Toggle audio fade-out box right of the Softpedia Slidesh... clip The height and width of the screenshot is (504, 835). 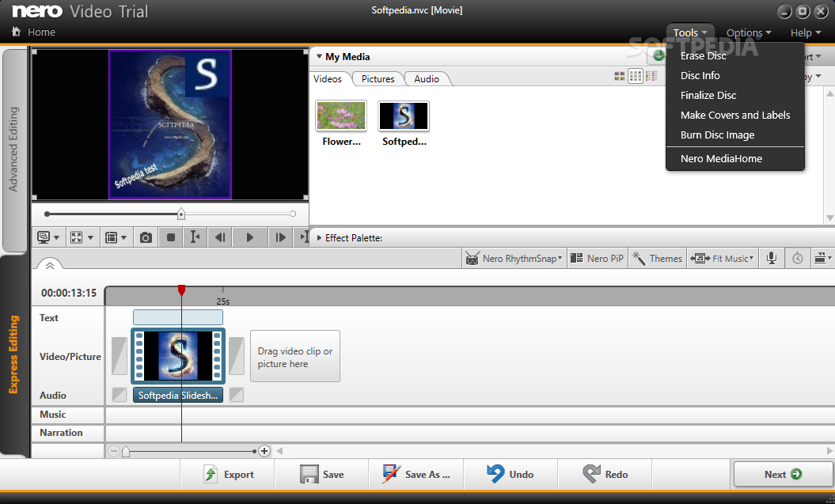tap(236, 395)
